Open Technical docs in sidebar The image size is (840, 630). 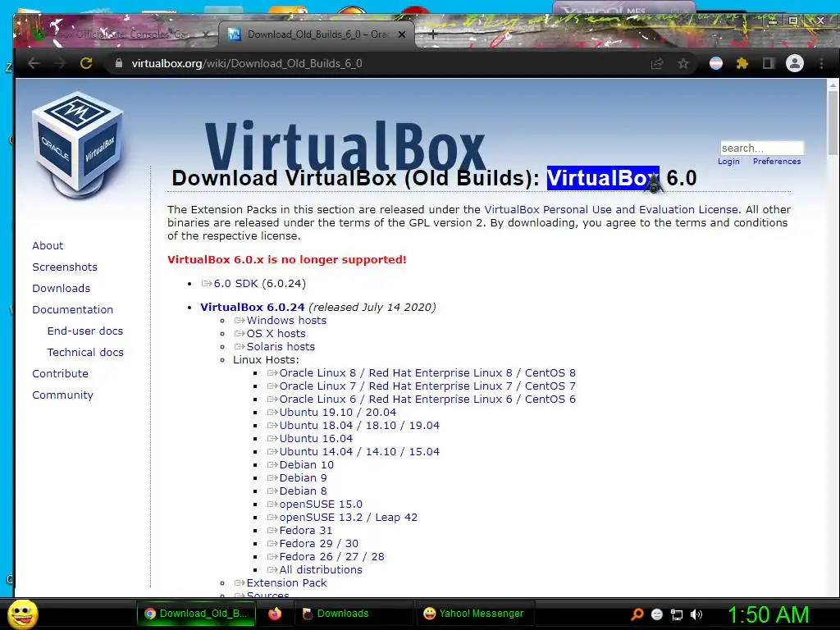pos(85,353)
